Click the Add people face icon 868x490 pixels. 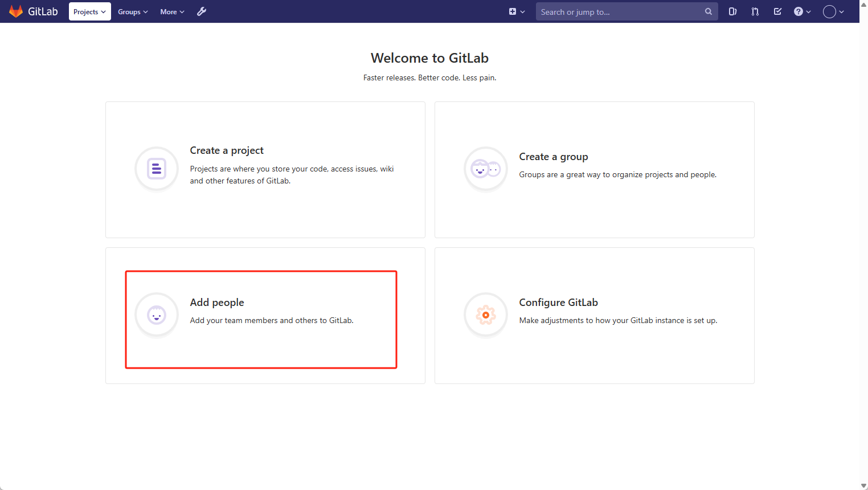pyautogui.click(x=157, y=315)
